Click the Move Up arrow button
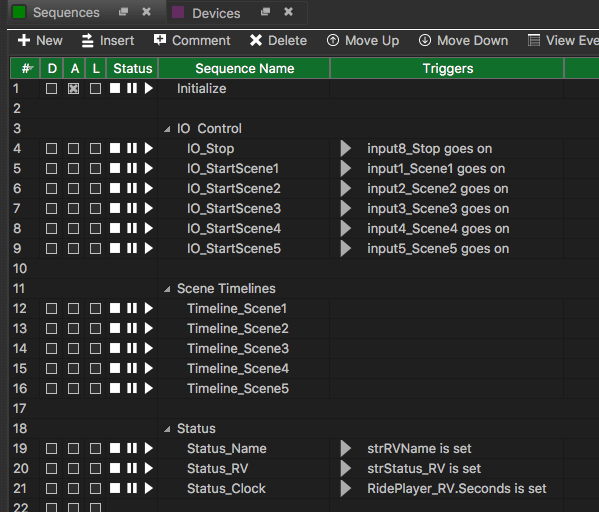The height and width of the screenshot is (512, 599). tap(333, 40)
